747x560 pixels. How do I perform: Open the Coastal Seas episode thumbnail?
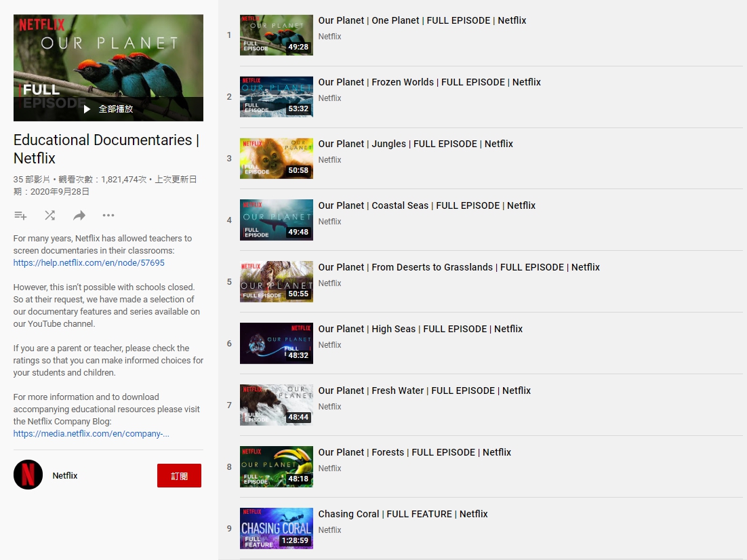pyautogui.click(x=277, y=220)
